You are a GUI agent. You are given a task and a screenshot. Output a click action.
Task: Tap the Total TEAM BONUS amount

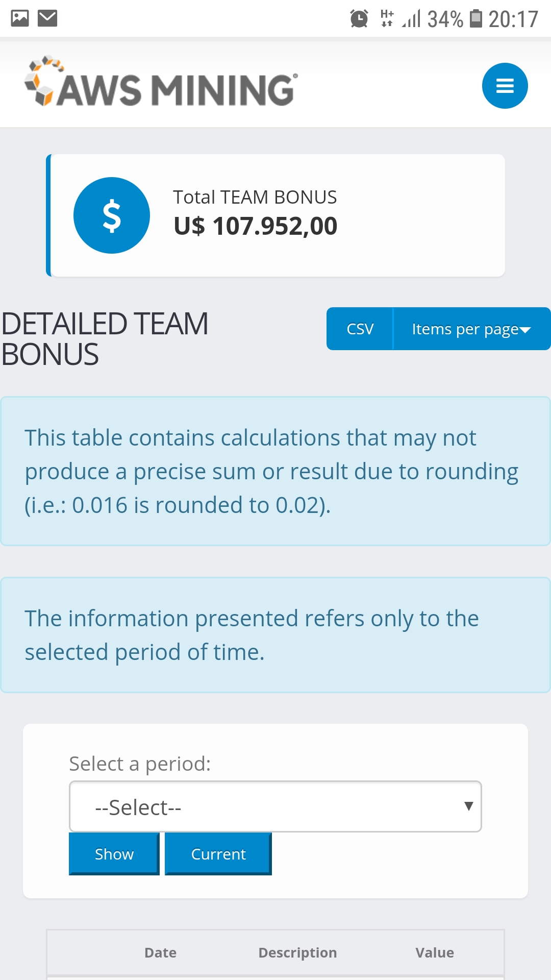point(255,226)
